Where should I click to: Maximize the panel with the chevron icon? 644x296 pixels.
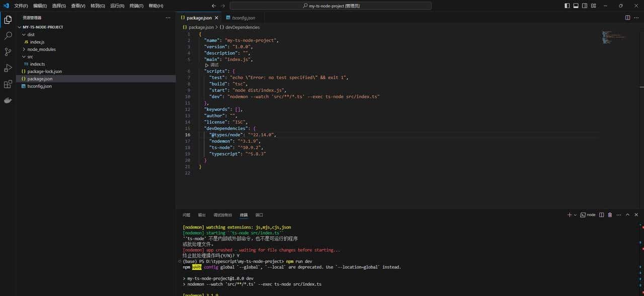628,215
